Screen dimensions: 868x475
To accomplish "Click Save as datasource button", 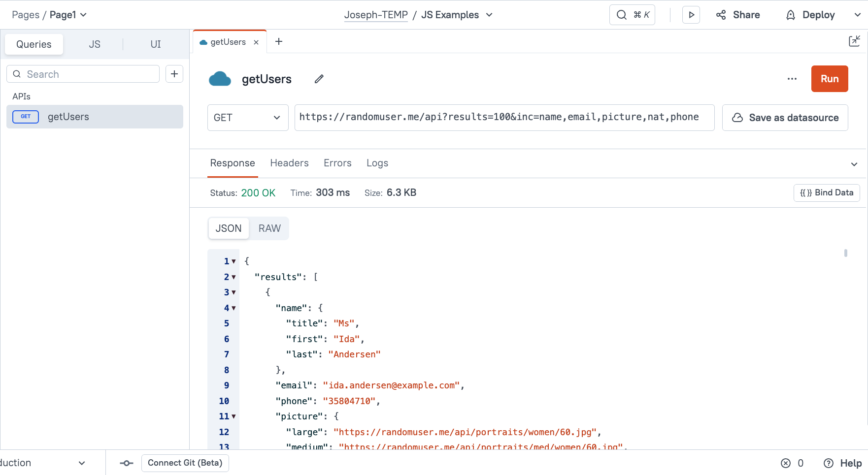I will pos(785,118).
